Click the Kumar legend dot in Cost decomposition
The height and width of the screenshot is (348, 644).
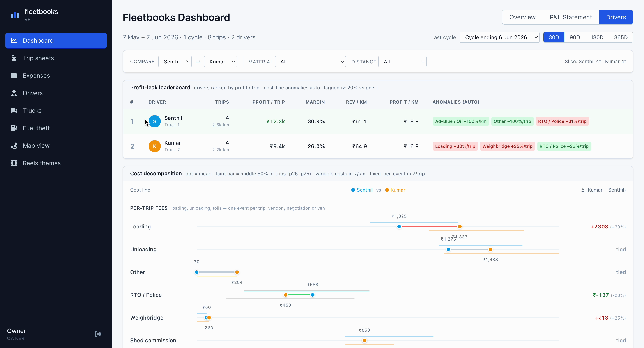(x=387, y=190)
